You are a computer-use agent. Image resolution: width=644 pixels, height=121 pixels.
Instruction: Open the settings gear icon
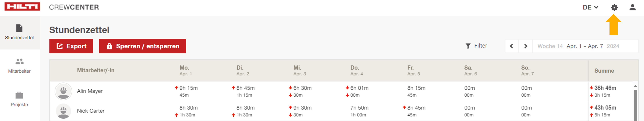[614, 8]
